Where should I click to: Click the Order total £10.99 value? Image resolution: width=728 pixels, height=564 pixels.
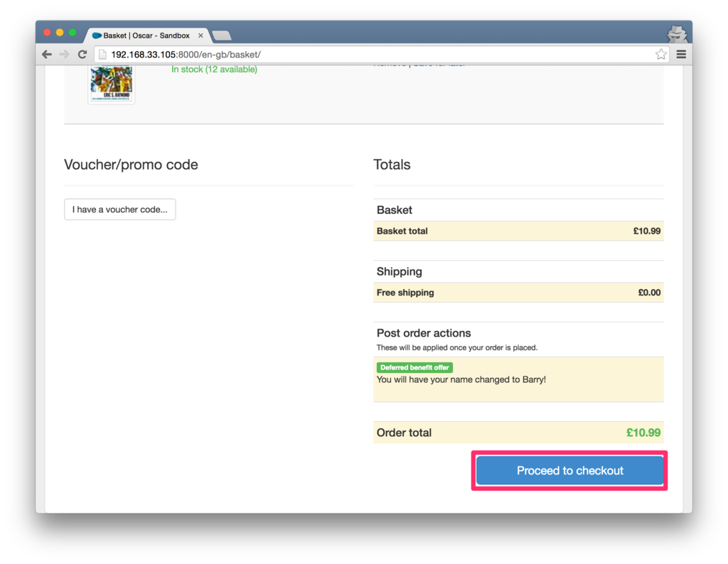(x=643, y=433)
